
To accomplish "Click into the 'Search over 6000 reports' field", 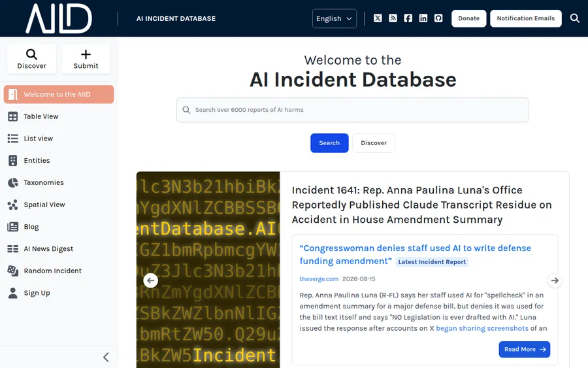I will click(353, 110).
